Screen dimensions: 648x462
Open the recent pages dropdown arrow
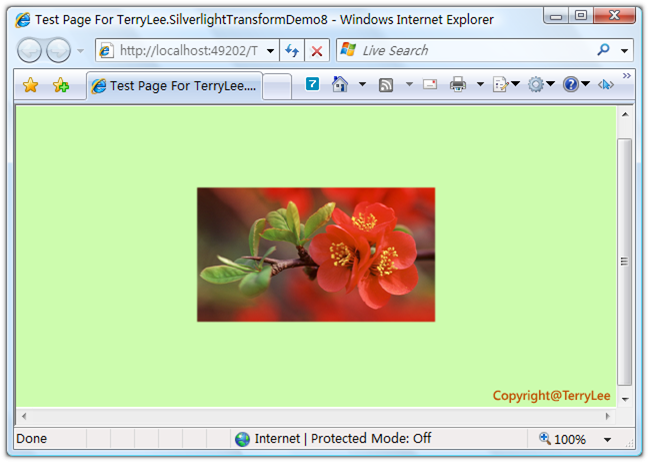coord(81,51)
